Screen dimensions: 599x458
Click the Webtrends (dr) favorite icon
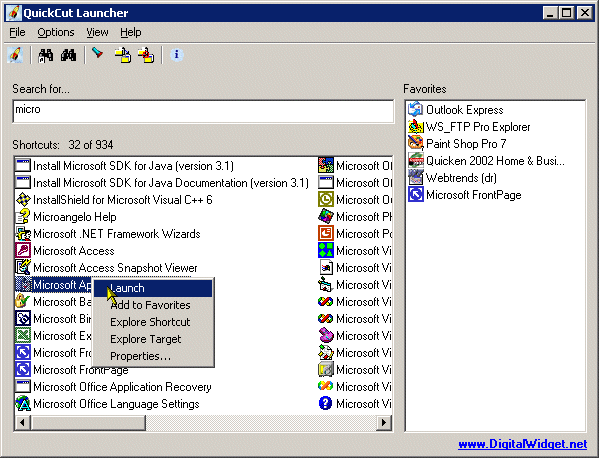pos(416,177)
